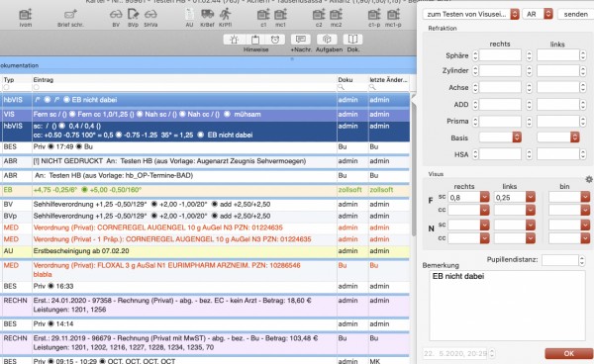The width and height of the screenshot is (594, 364).
Task: Open the Dok. book icon
Action: (352, 40)
